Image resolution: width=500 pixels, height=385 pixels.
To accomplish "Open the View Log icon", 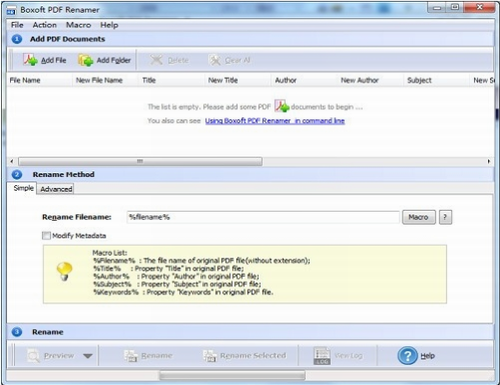I will pyautogui.click(x=322, y=356).
